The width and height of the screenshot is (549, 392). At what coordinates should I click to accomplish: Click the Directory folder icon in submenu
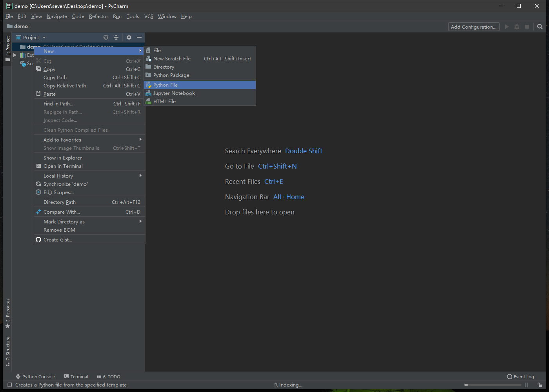pyautogui.click(x=149, y=67)
